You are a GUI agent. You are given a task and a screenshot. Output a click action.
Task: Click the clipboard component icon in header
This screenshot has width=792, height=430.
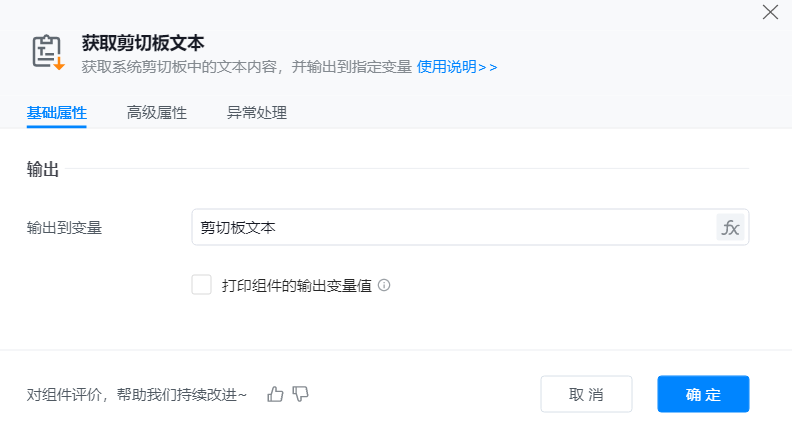(47, 53)
